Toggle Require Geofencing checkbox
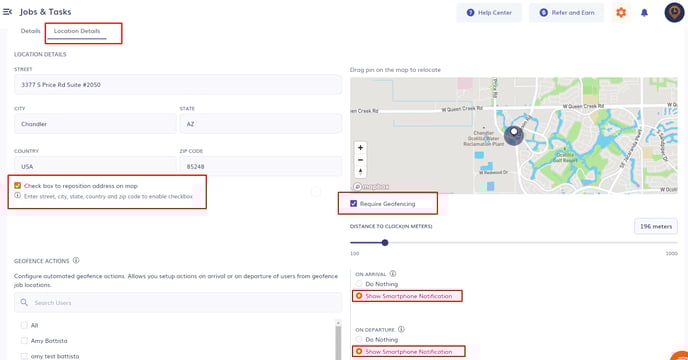688x360 pixels. tap(354, 204)
